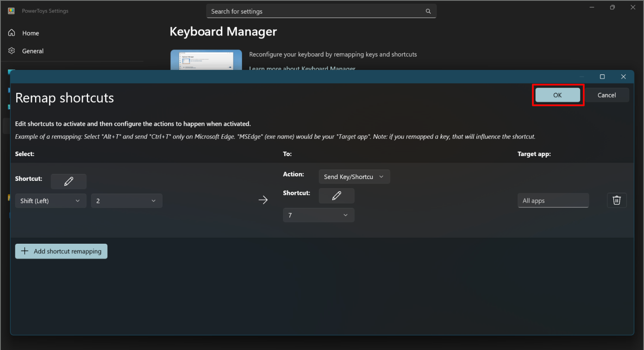Click Add shortcut remapping
The width and height of the screenshot is (644, 350).
[61, 251]
